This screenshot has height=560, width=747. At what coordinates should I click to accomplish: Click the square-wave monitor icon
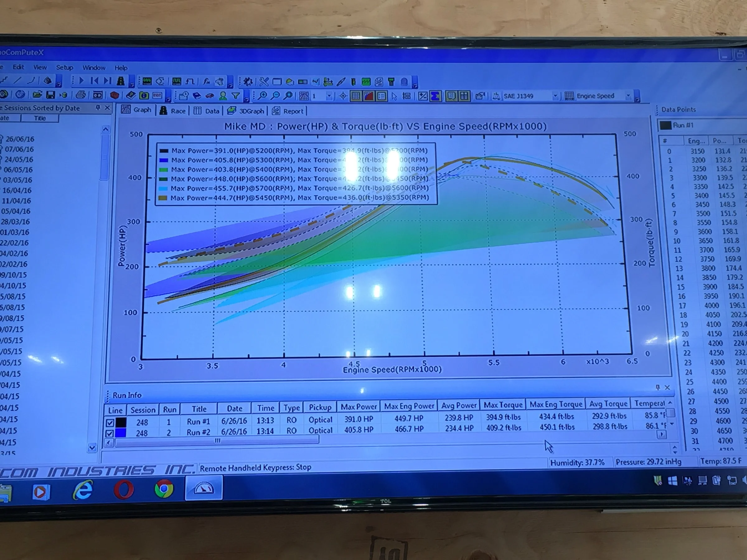point(176,81)
